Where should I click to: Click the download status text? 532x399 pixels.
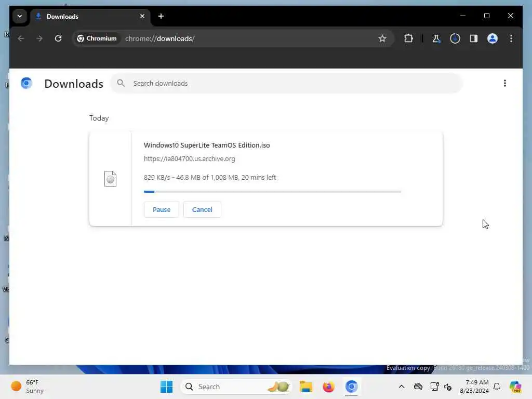coord(210,178)
